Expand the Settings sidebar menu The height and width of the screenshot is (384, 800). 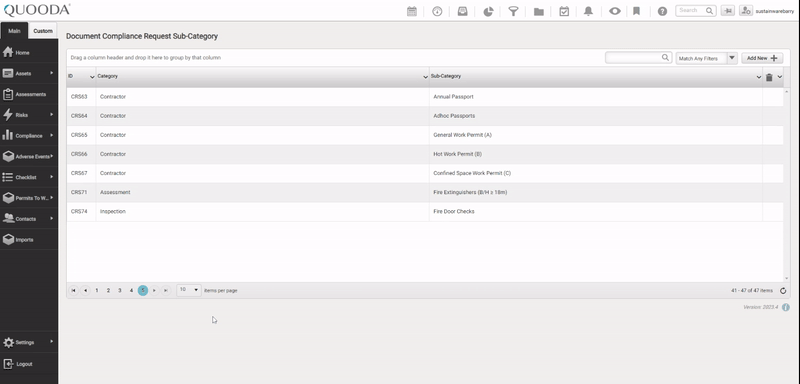tap(29, 343)
